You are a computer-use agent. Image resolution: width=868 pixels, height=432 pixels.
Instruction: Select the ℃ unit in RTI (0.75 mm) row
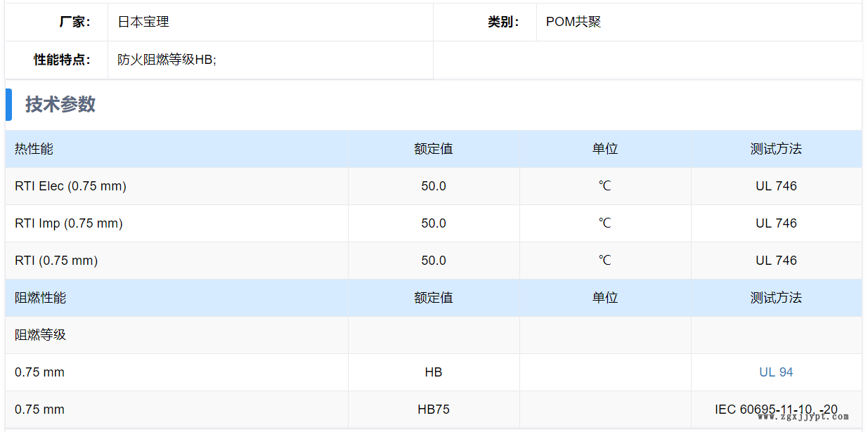pos(604,261)
